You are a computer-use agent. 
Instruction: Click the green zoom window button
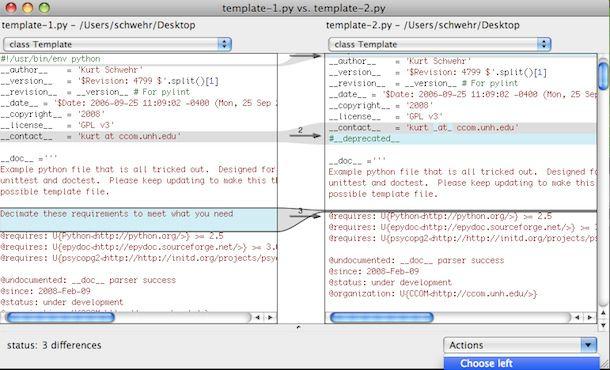tap(44, 7)
